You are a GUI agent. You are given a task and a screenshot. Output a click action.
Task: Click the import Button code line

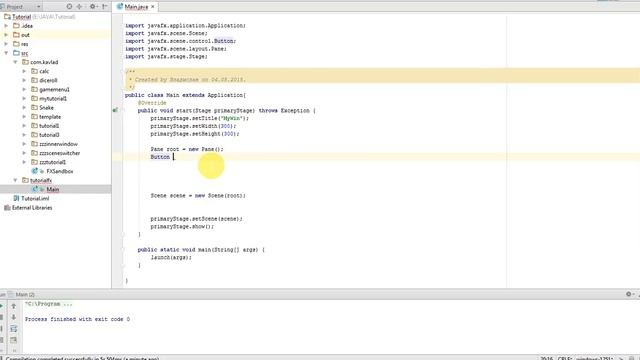pos(180,41)
